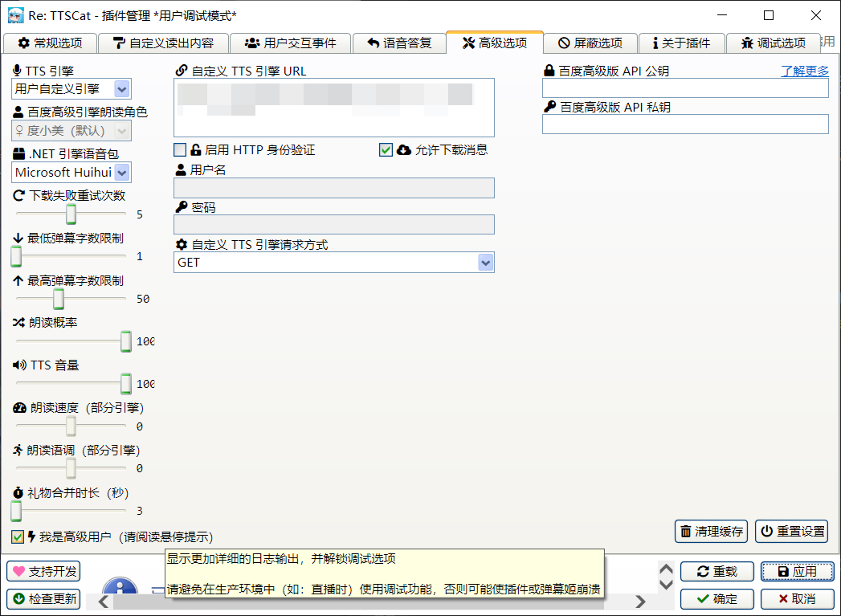Viewport: 841px width, 616px height.
Task: Click the down chevron beside the 确定 button
Action: tap(666, 585)
